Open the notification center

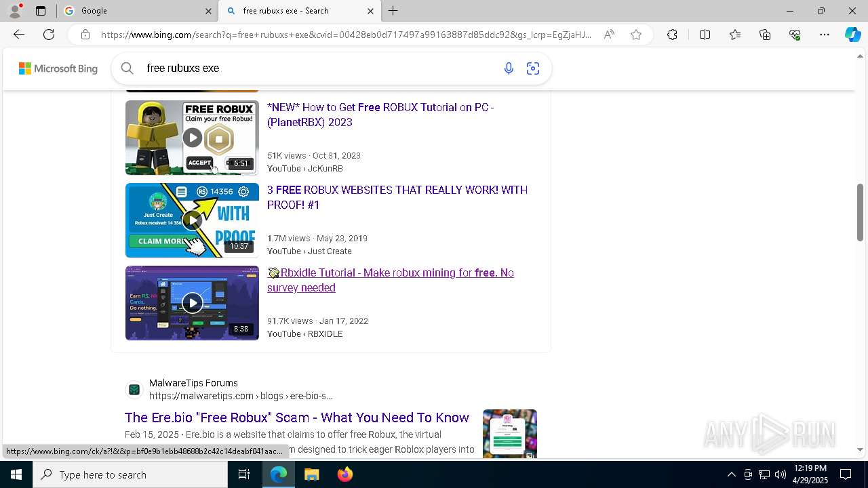[x=846, y=474]
